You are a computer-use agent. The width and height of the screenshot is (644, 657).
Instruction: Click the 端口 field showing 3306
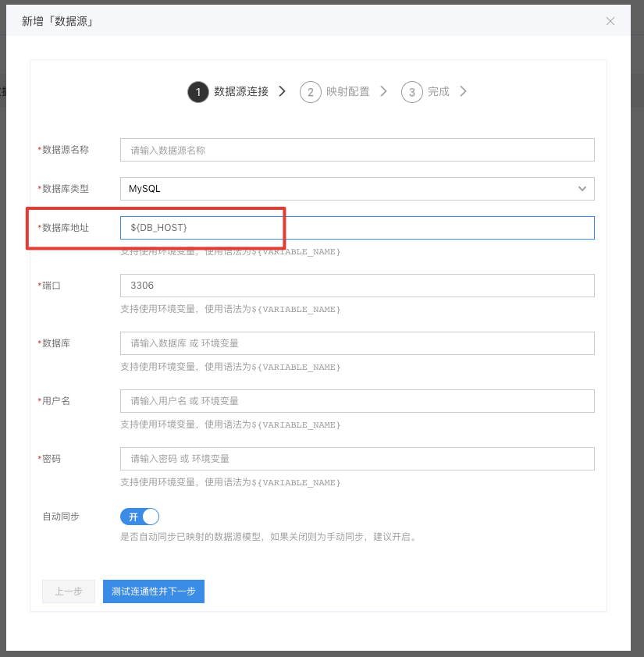[357, 286]
